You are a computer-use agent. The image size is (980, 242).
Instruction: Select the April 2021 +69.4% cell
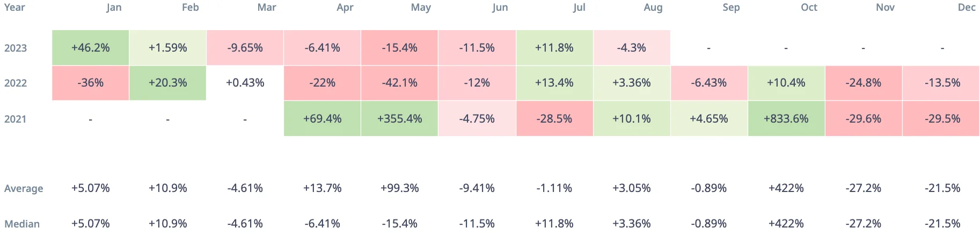(x=322, y=119)
